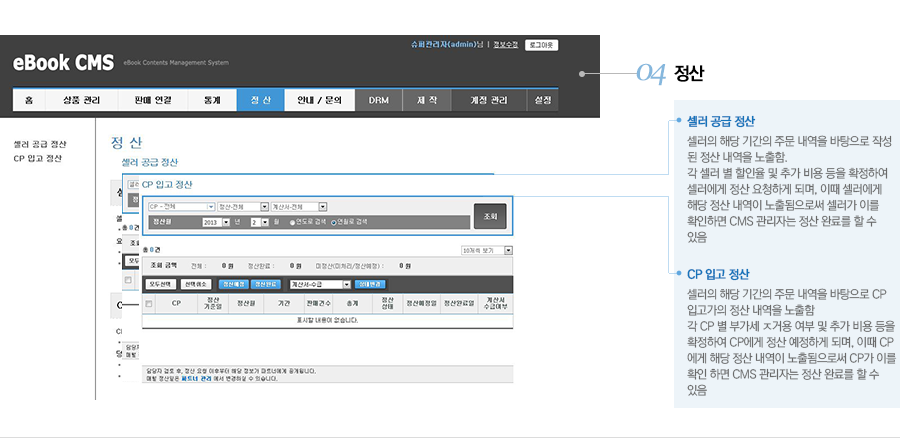Open the 계산서-전체 dropdown
This screenshot has height=439, width=900.
coord(298,207)
